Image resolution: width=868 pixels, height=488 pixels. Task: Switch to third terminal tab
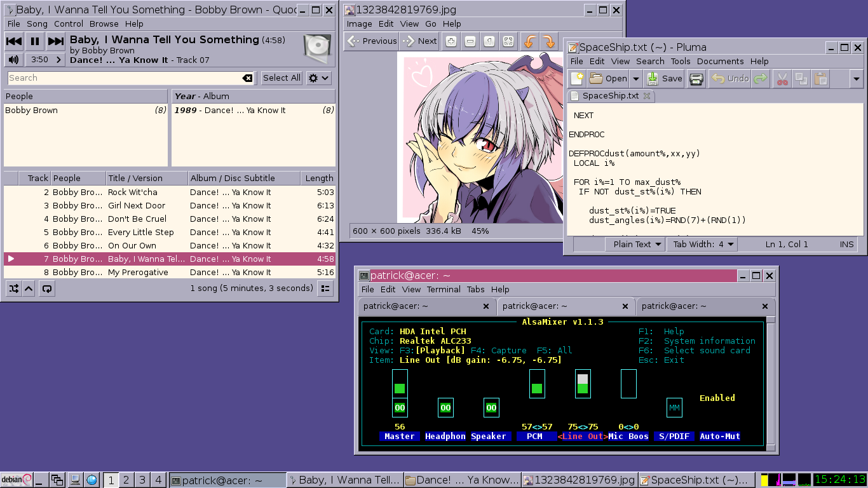point(705,306)
